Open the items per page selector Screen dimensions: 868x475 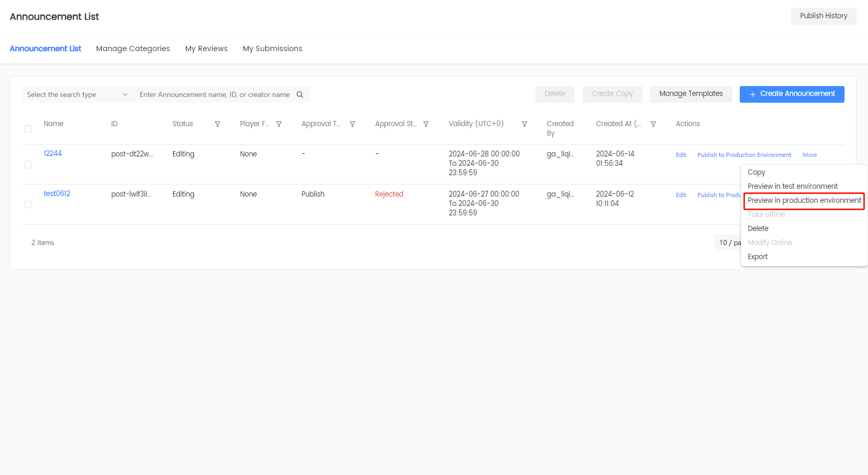pos(728,242)
